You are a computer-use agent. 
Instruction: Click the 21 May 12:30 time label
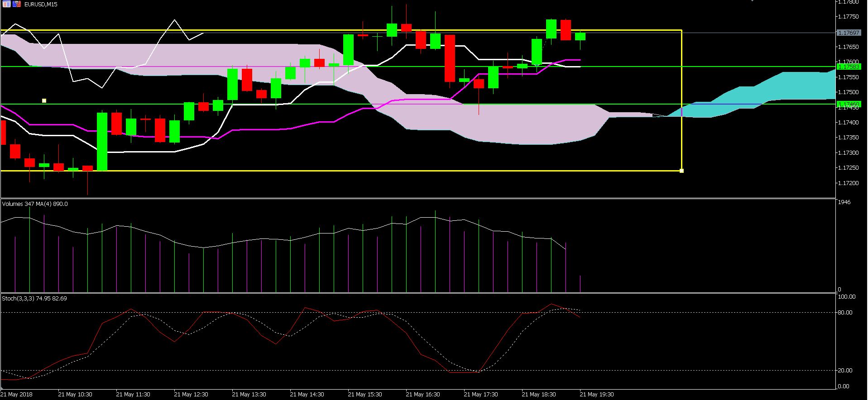click(191, 395)
